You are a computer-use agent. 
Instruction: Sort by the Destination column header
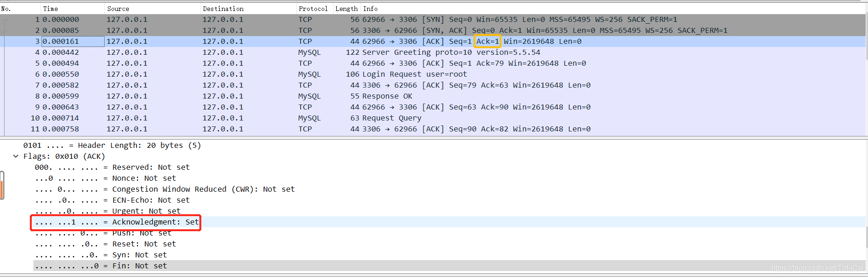(248, 9)
